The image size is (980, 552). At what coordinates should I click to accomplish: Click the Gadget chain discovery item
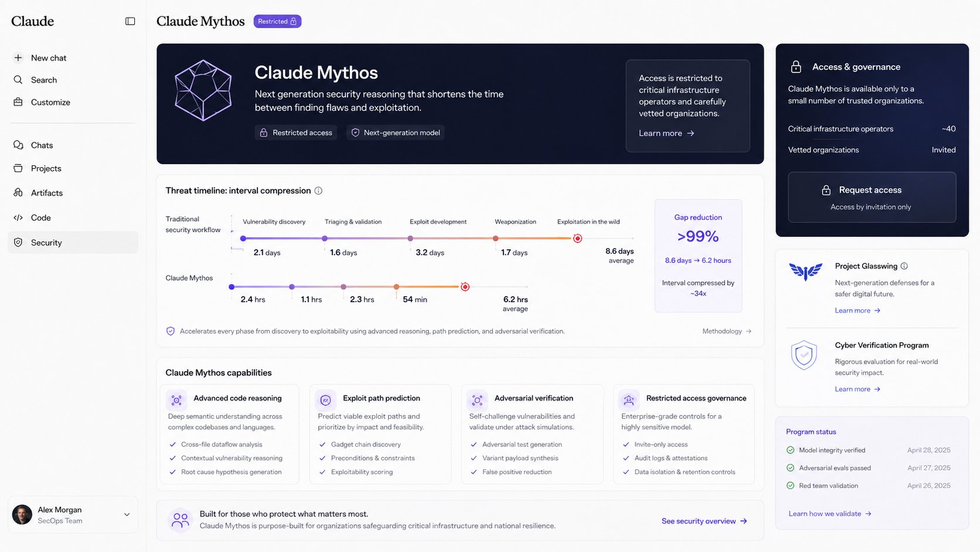tap(360, 445)
